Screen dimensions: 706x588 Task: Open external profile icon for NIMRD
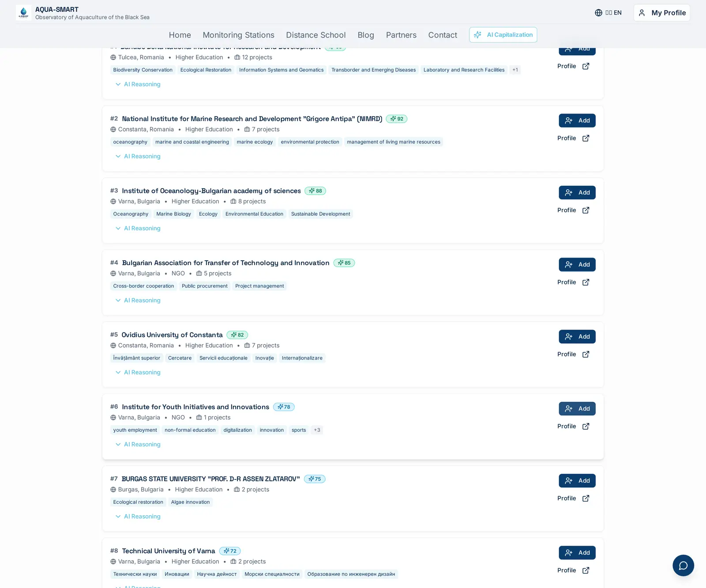click(586, 138)
